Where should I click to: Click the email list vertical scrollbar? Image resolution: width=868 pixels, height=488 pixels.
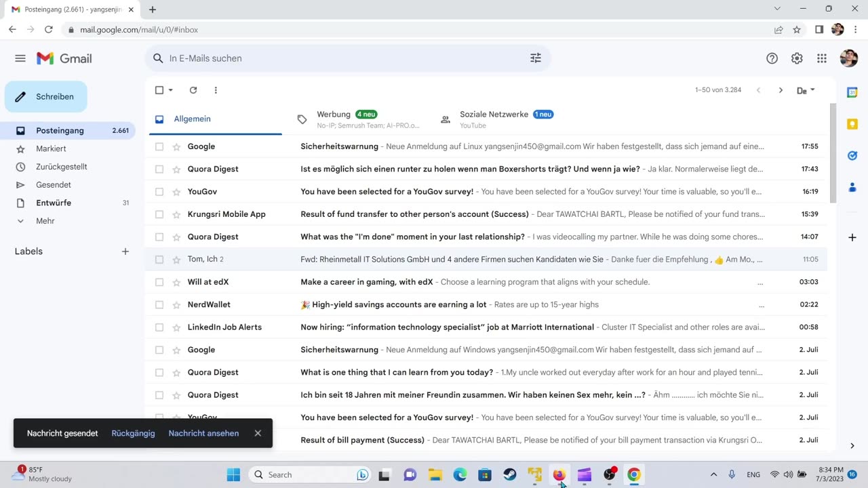pos(833,152)
